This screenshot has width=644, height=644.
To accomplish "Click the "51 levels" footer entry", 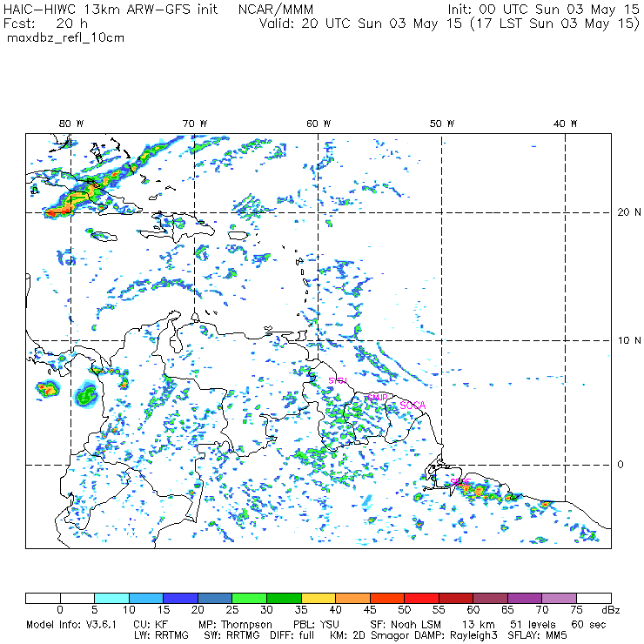I will [x=533, y=625].
